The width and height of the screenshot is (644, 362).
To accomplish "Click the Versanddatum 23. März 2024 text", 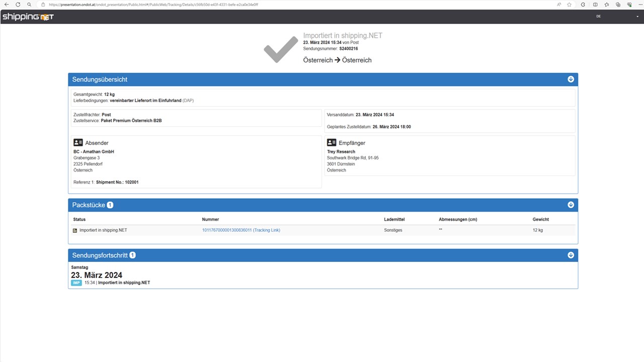I will pos(360,115).
